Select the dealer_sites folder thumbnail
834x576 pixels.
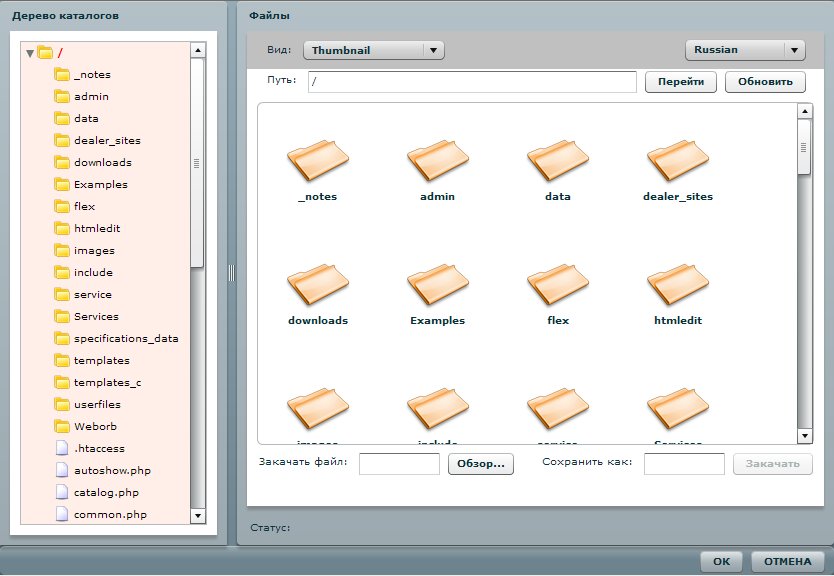click(677, 160)
